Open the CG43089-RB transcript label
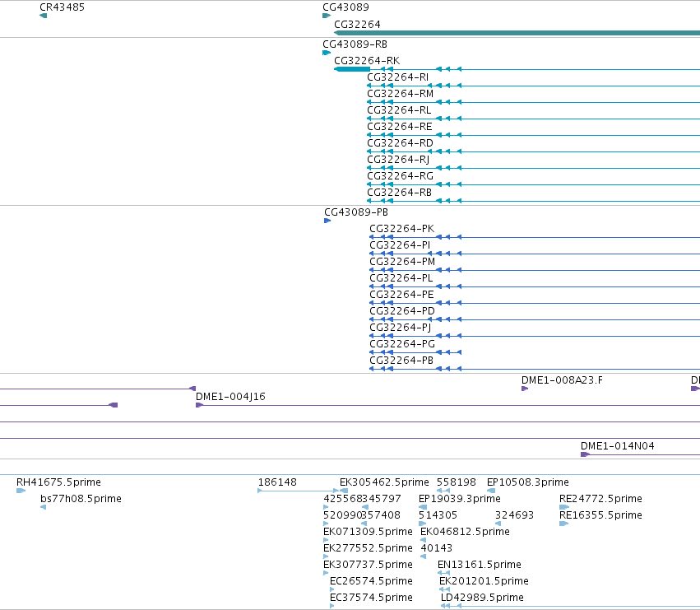 pyautogui.click(x=355, y=44)
